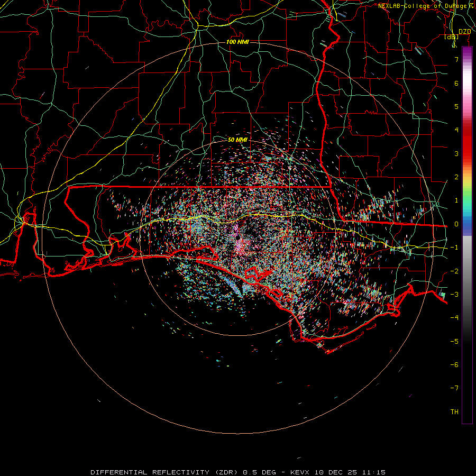Screen dimensions: 476x476
Task: Click the 3 value on the color scale
Action: (456, 153)
